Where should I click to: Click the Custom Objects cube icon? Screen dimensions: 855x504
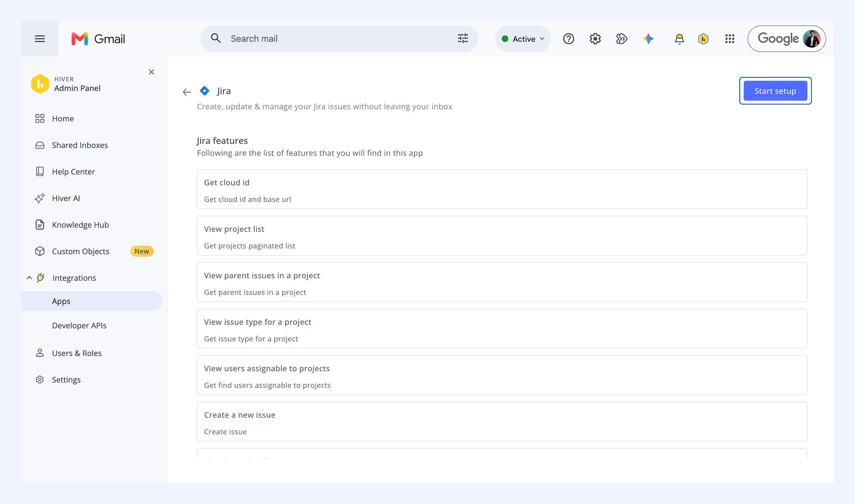[x=40, y=251]
